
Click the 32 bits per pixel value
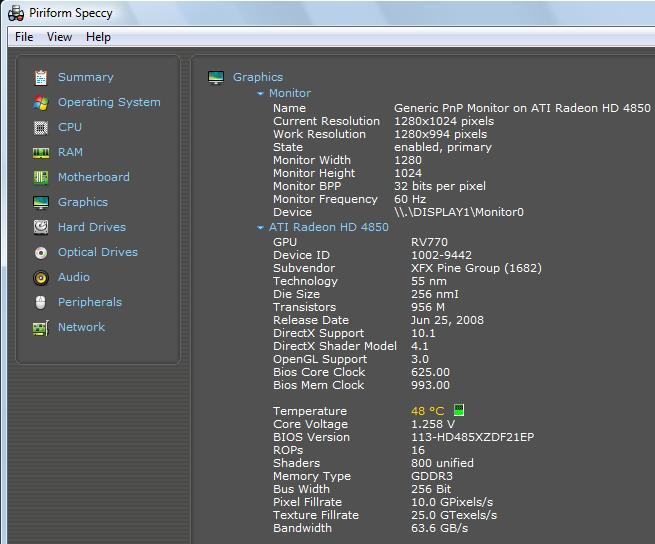(440, 186)
